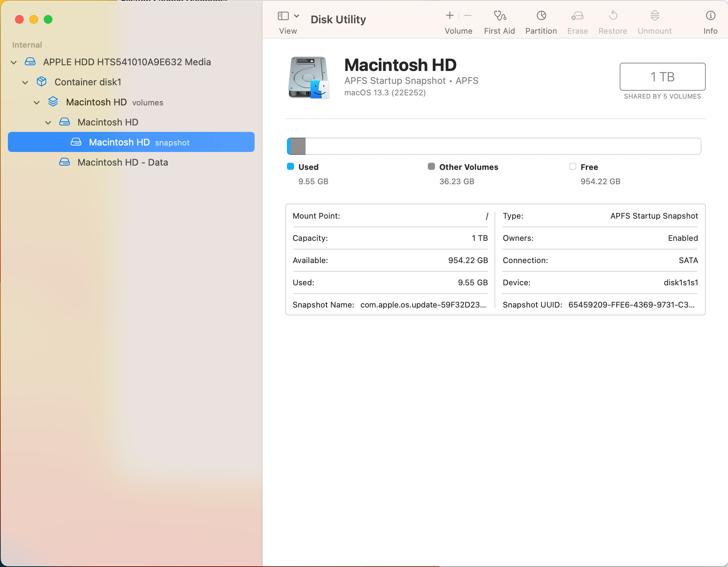This screenshot has height=567, width=728.
Task: Click the Mount Point value '/'
Action: [487, 216]
